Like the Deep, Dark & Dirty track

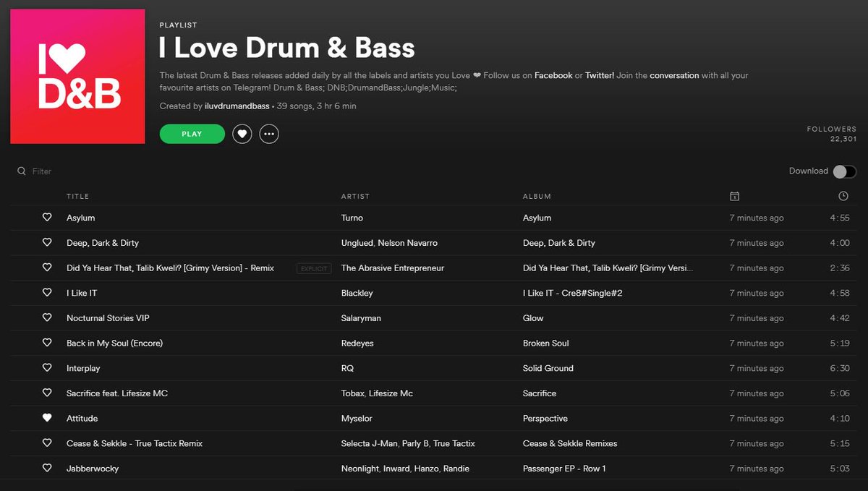pyautogui.click(x=47, y=242)
